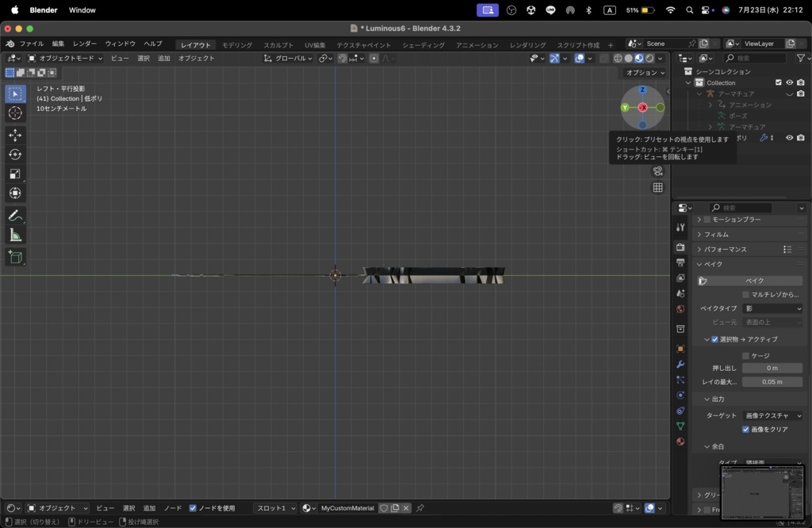Image resolution: width=812 pixels, height=528 pixels.
Task: Select the Add Cube tool
Action: click(15, 258)
